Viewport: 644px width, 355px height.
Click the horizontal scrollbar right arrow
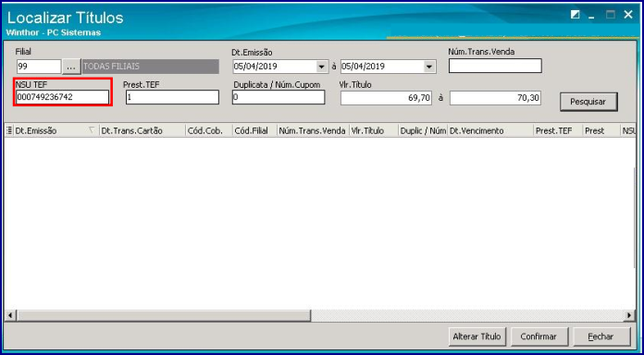[x=629, y=315]
